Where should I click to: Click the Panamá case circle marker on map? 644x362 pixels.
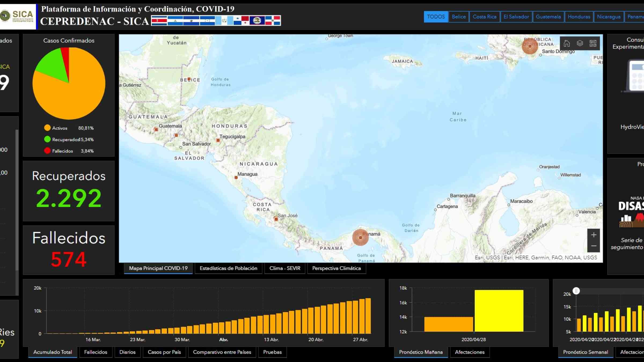click(x=360, y=237)
